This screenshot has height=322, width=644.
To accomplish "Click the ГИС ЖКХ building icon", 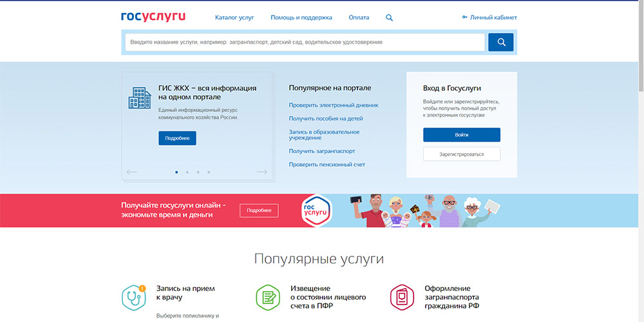I will [x=139, y=98].
